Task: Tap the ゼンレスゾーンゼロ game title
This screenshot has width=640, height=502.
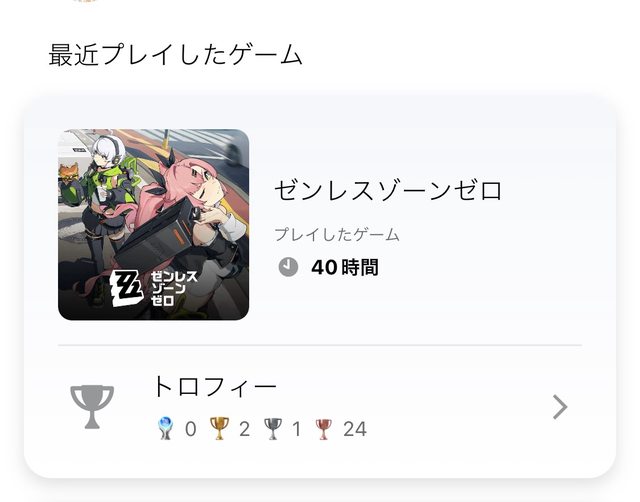Action: point(388,191)
